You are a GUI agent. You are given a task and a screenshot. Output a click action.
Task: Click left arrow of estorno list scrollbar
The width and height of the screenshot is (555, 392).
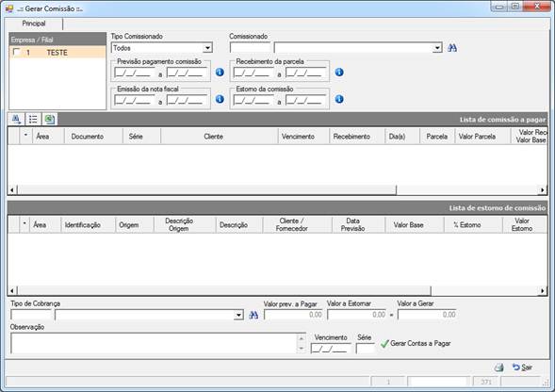pos(12,291)
